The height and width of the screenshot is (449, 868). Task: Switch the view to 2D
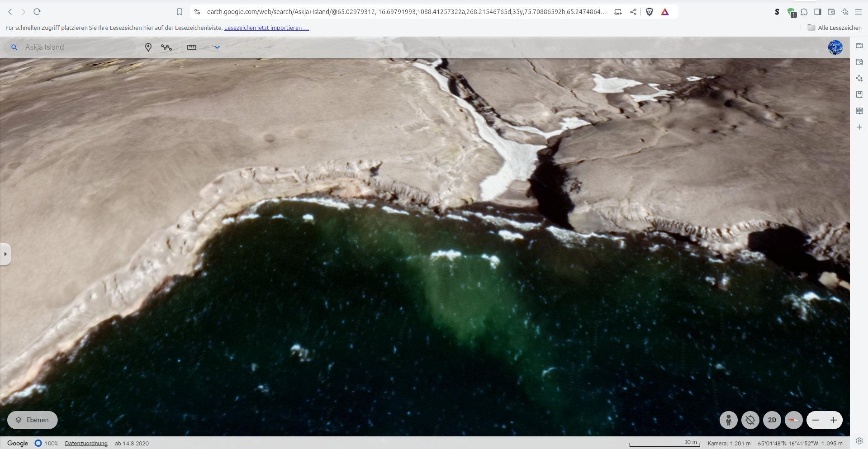772,420
